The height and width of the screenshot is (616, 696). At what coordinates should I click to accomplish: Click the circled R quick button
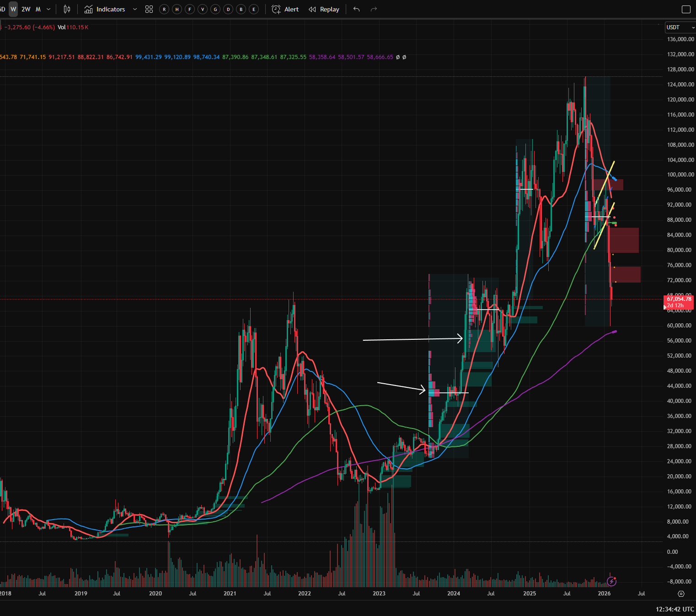click(164, 9)
